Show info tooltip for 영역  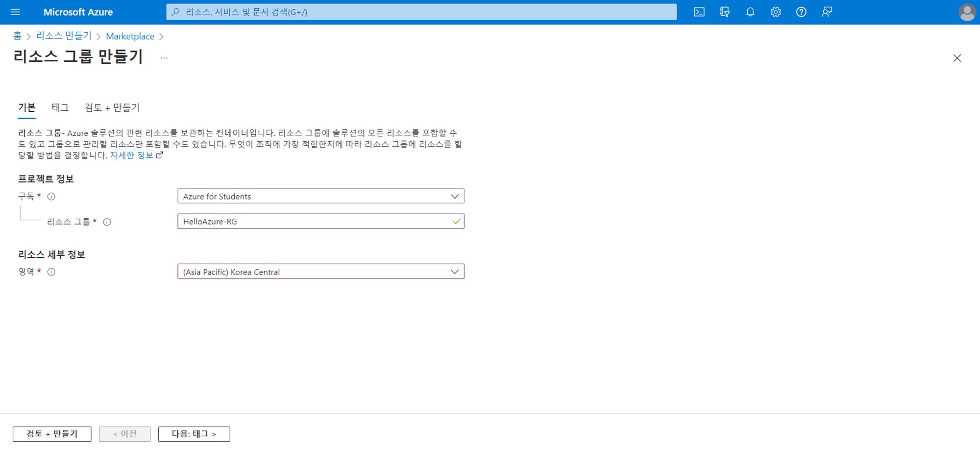pos(51,272)
